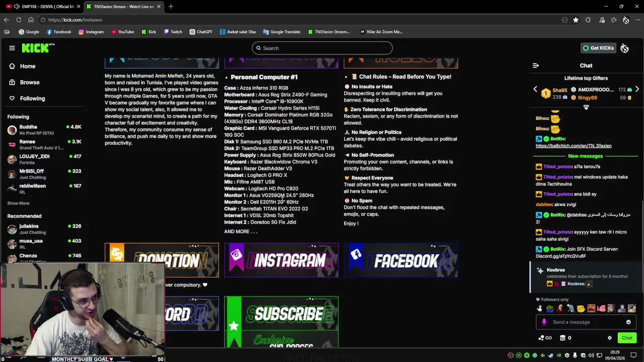Open Google Translate bookmark

coord(282,32)
